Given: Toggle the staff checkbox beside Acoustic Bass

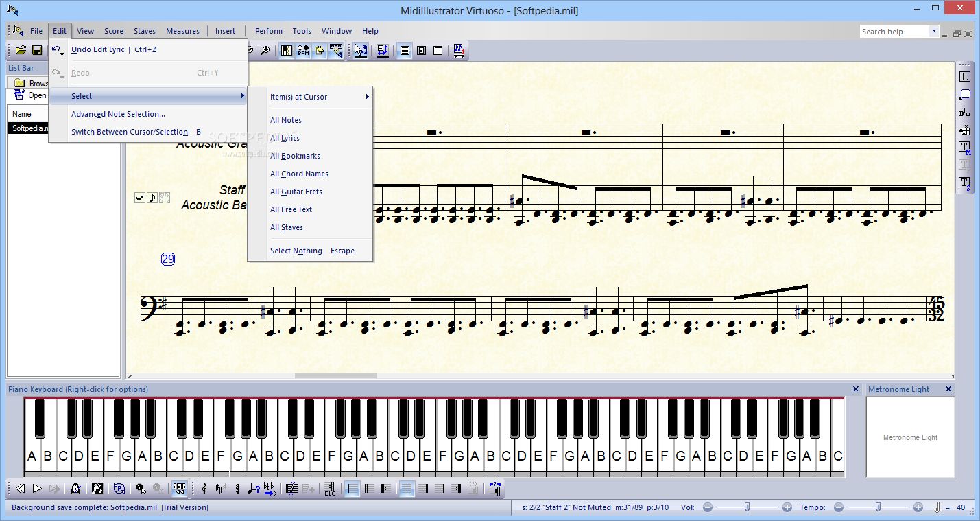Looking at the screenshot, I should tap(140, 198).
